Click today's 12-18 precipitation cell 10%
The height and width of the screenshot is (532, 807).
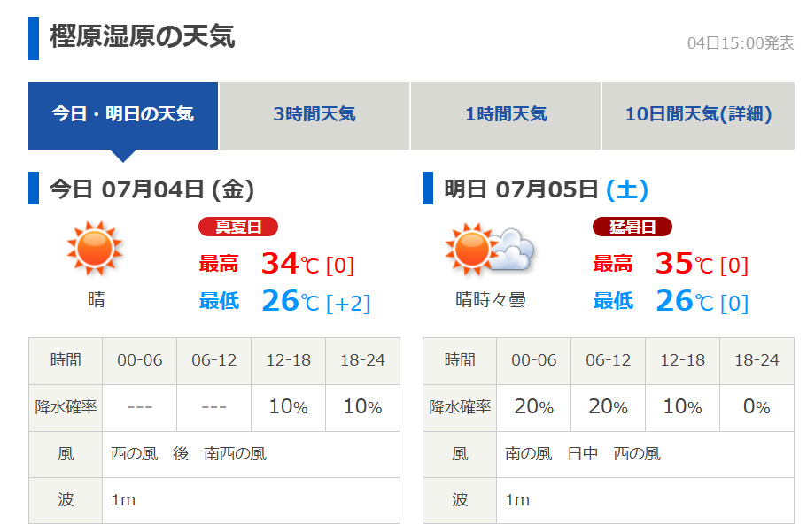tap(288, 407)
